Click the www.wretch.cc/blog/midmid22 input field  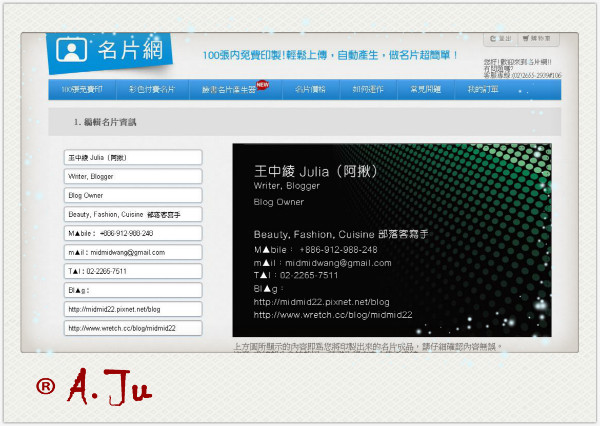(x=133, y=328)
